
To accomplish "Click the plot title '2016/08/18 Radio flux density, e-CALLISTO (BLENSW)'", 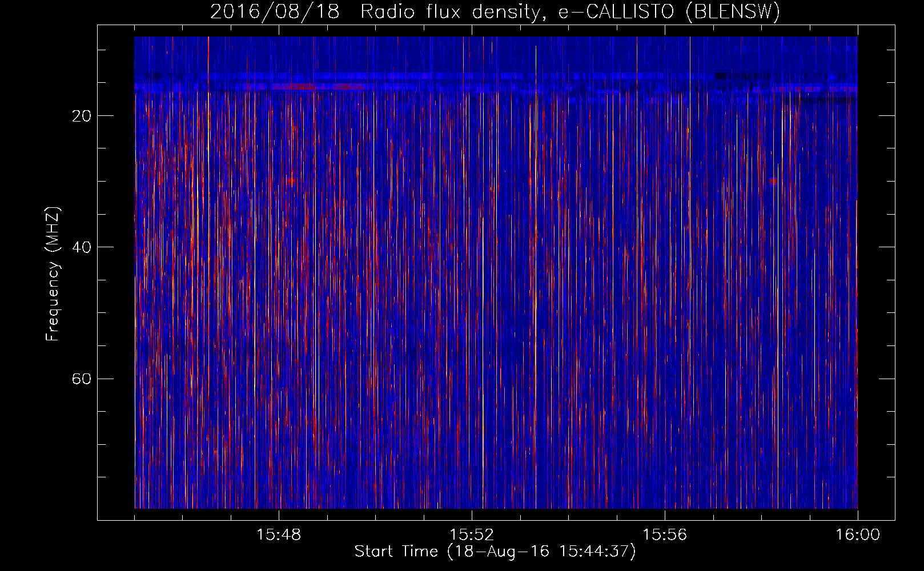I will coord(495,11).
